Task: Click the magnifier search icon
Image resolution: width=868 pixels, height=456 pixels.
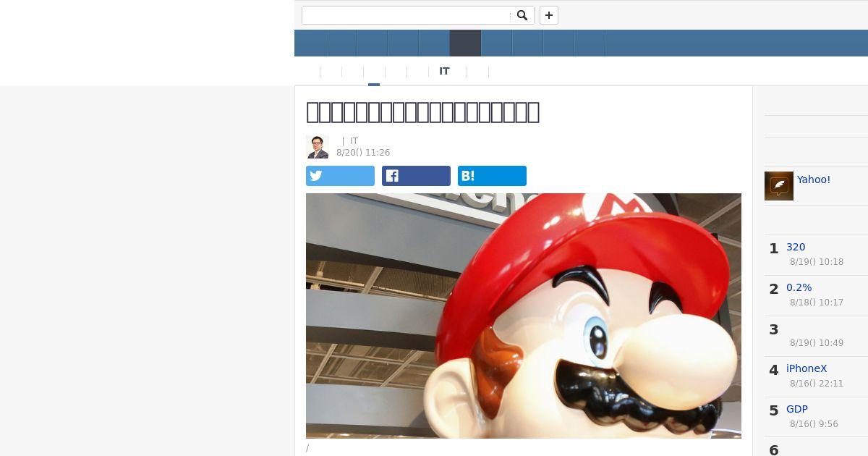Action: [x=522, y=15]
